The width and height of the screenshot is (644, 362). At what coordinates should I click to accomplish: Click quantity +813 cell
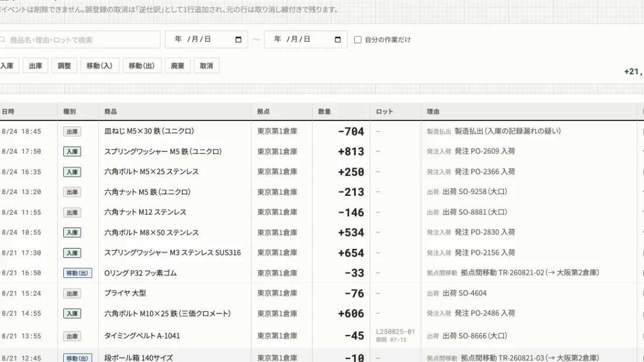click(351, 151)
